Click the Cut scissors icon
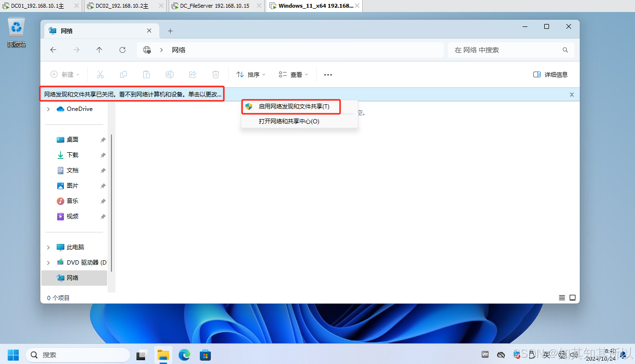The width and height of the screenshot is (635, 364). click(100, 74)
